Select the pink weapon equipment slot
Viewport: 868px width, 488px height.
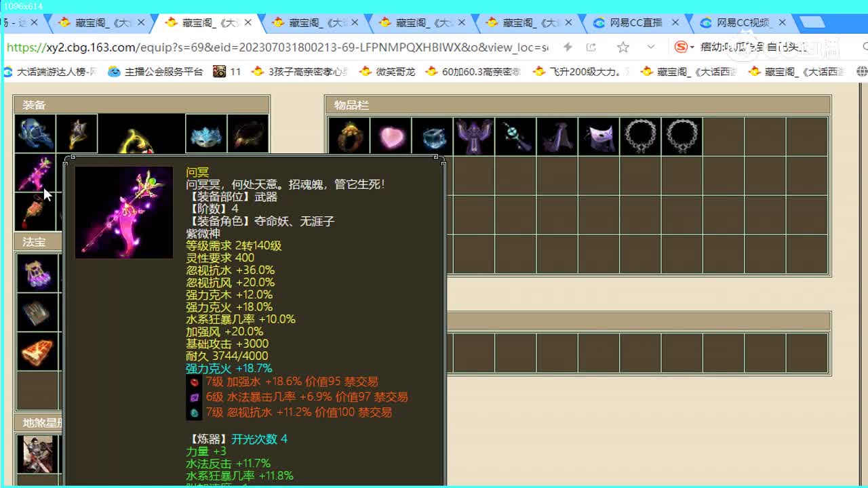click(36, 173)
